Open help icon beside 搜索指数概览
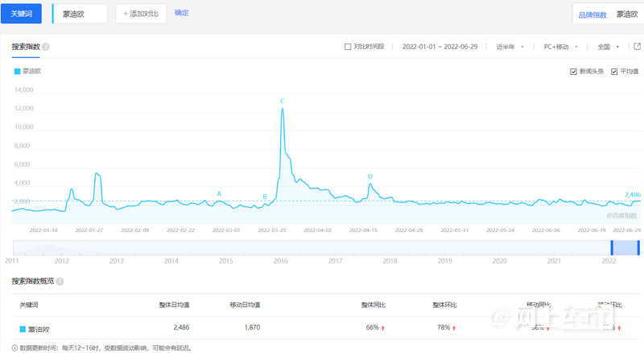644x353 pixels. (60, 281)
